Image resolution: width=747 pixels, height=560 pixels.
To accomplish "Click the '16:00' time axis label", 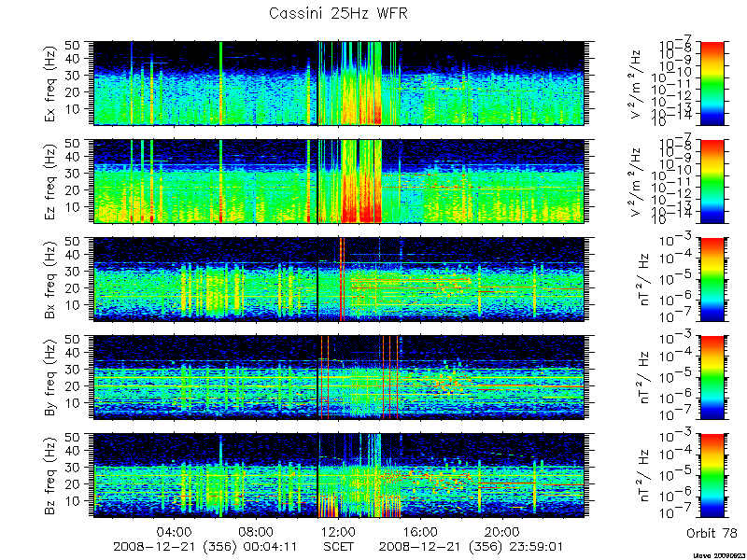I will click(421, 532).
